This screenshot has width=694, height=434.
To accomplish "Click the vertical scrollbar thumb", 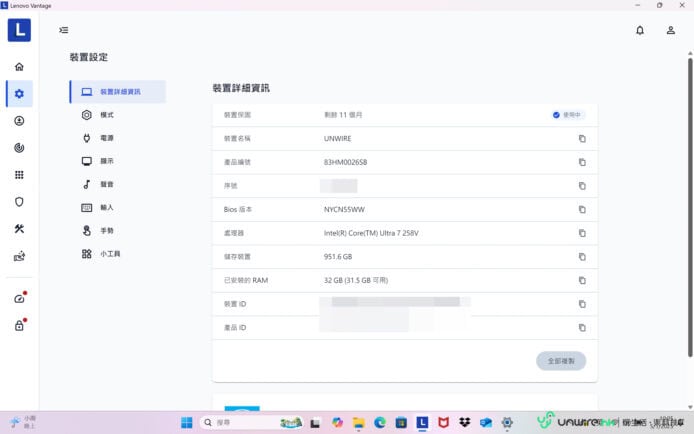I will [x=690, y=207].
